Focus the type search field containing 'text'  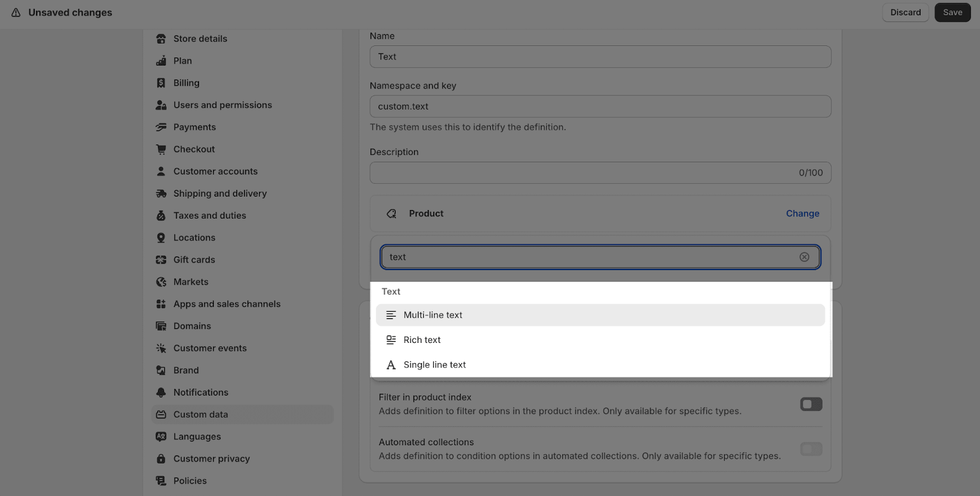click(x=600, y=257)
